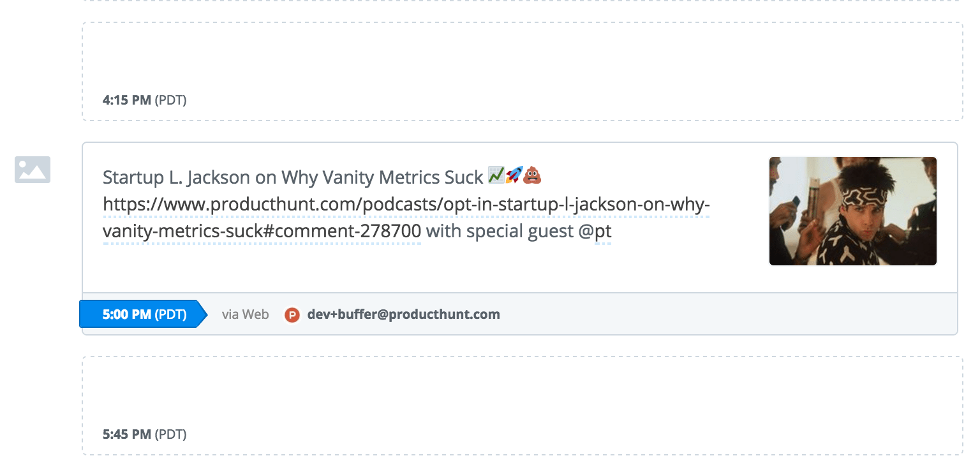The height and width of the screenshot is (472, 980).
Task: Click the @pt mention link
Action: 600,232
